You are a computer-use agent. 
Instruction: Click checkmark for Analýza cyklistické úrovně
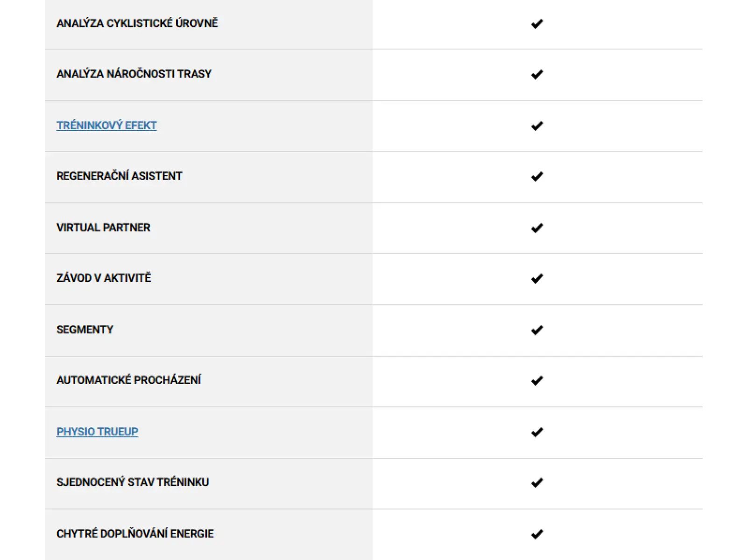[x=537, y=24]
